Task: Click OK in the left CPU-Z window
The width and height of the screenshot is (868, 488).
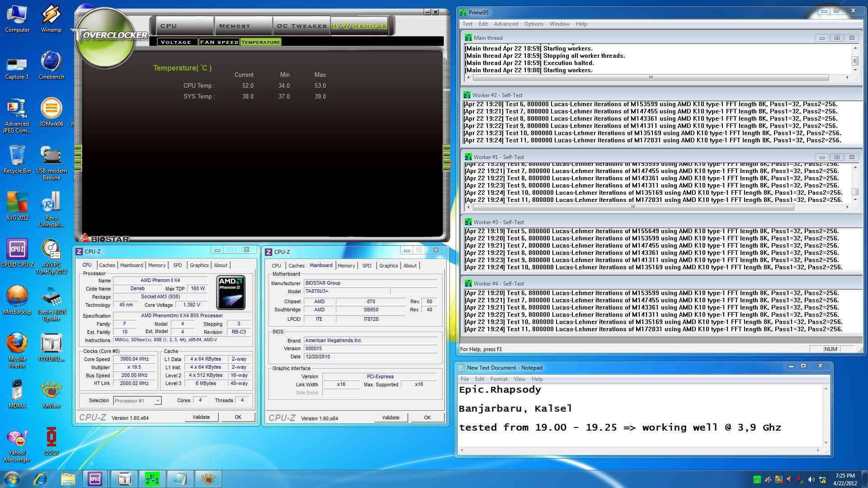Action: [238, 417]
